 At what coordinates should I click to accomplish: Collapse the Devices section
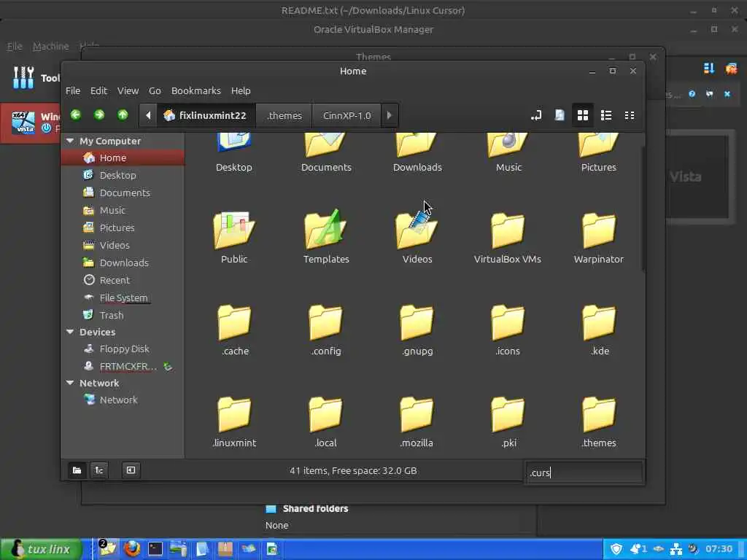pyautogui.click(x=71, y=332)
